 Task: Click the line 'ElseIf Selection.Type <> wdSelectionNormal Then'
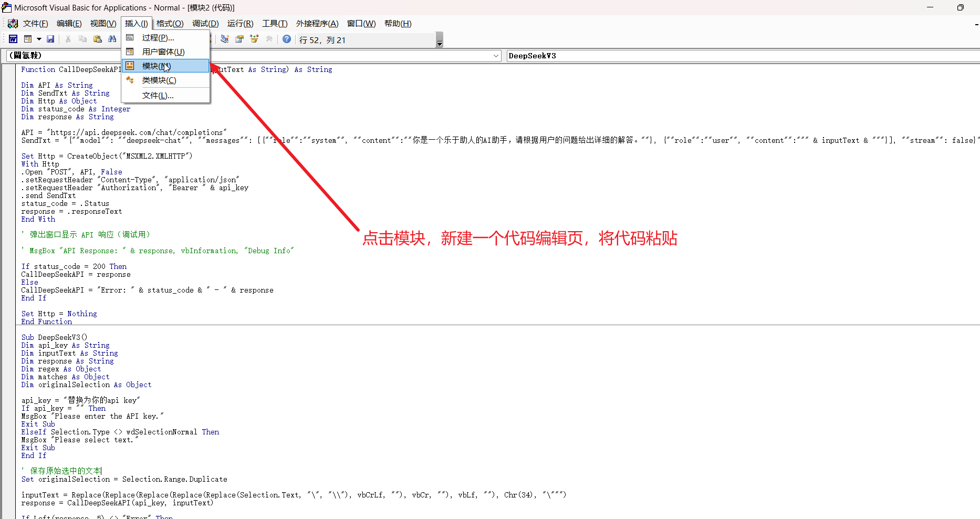pos(120,432)
